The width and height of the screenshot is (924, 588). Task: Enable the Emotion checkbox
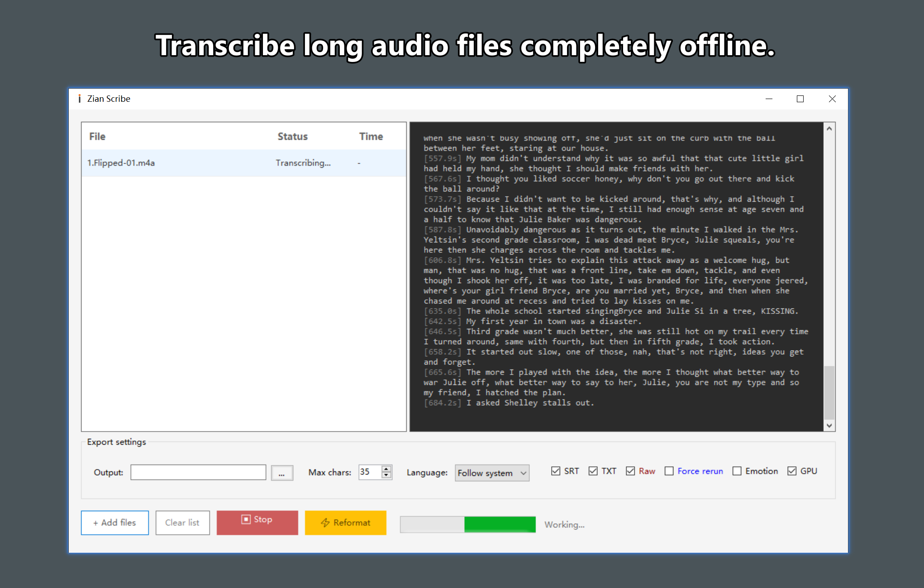737,471
